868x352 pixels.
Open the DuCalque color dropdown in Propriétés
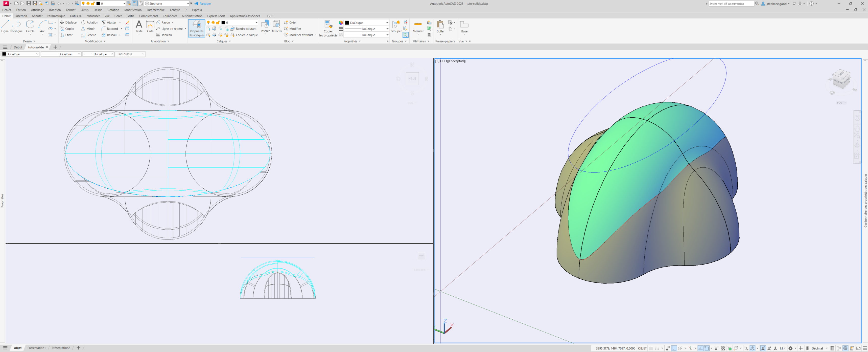click(366, 23)
